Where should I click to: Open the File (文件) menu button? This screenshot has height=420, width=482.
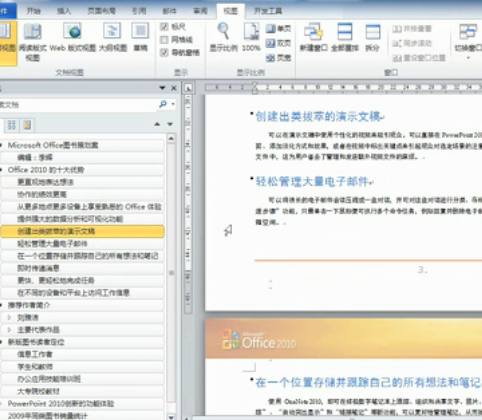pyautogui.click(x=7, y=11)
